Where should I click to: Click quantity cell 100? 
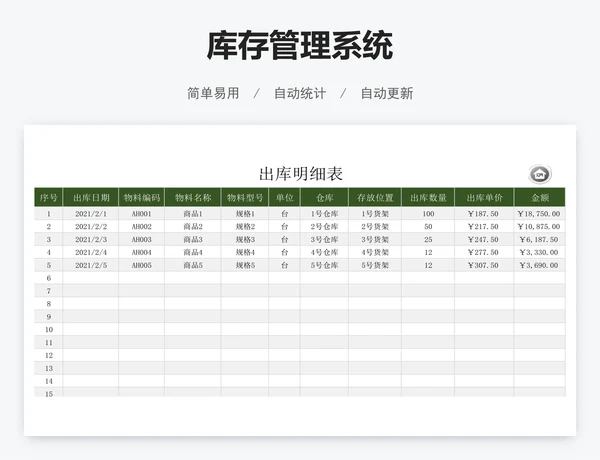tap(428, 214)
